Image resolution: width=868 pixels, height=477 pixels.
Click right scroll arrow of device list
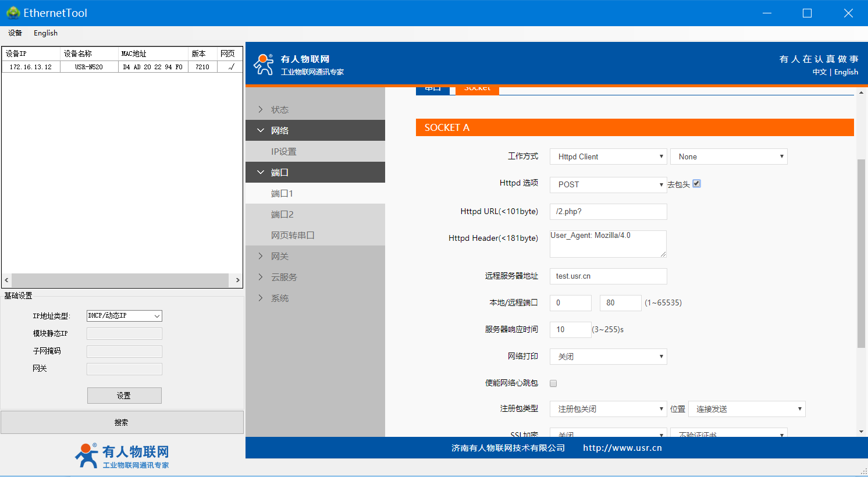click(237, 280)
